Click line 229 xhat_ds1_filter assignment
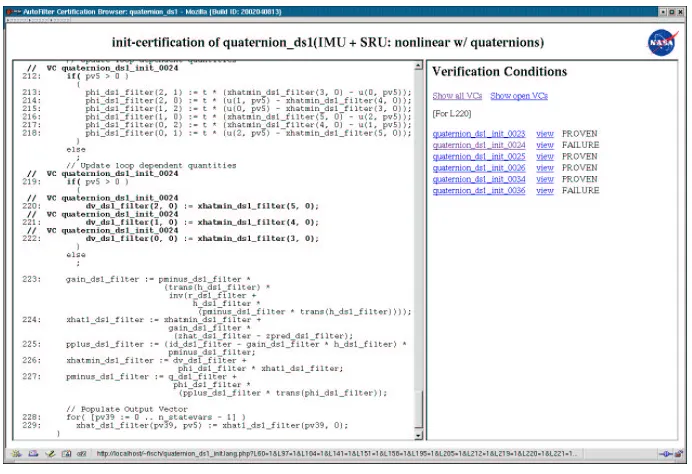Viewport: 692px width, 474px height. point(212,425)
